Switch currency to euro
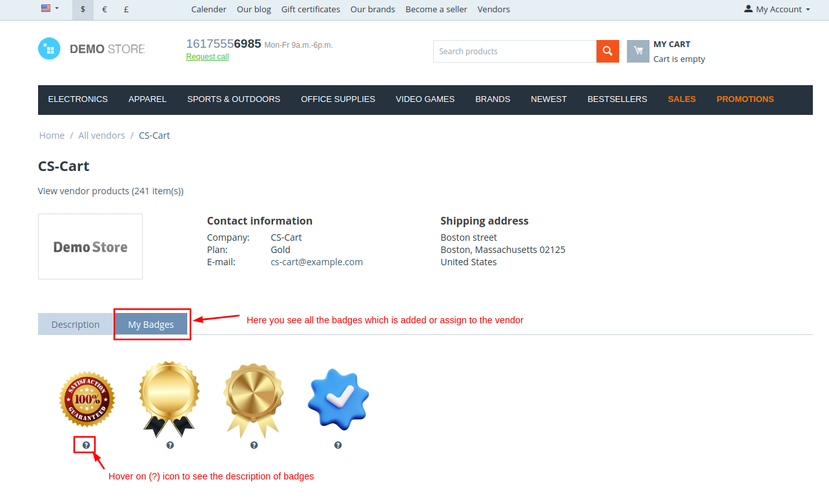Screen dimensions: 829x504 tap(105, 9)
